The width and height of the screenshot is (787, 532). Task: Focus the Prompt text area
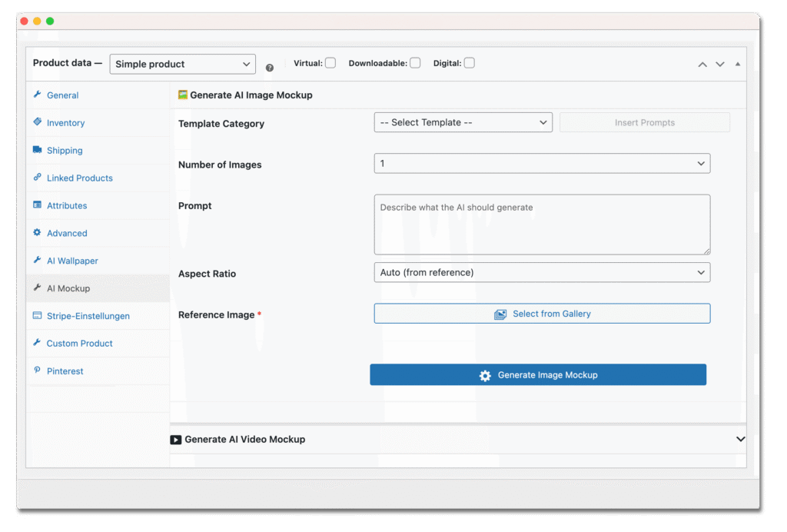click(x=542, y=224)
